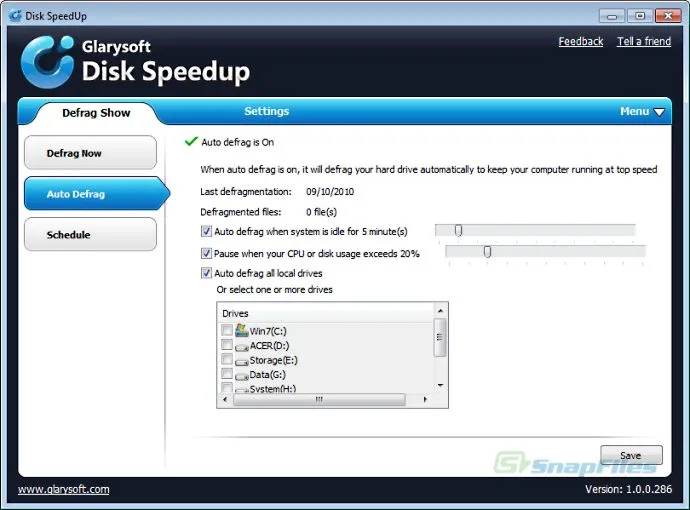The height and width of the screenshot is (510, 690).
Task: Click the drives list vertical scrollbar thumb
Action: tap(440, 337)
